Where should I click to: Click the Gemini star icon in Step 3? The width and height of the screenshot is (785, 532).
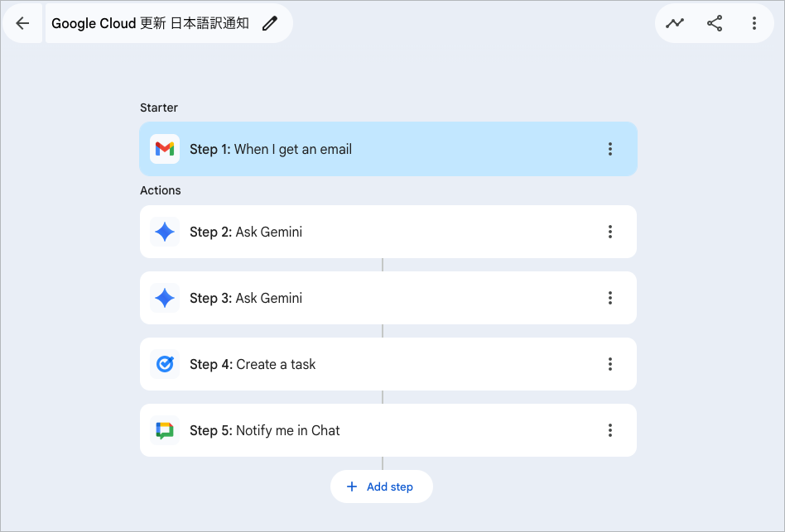click(165, 298)
